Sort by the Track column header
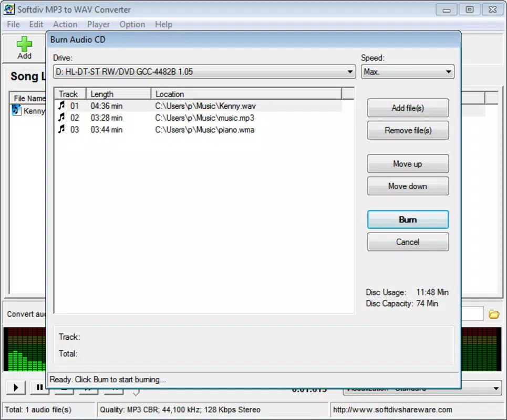Viewport: 507px width, 420px height. (70, 94)
